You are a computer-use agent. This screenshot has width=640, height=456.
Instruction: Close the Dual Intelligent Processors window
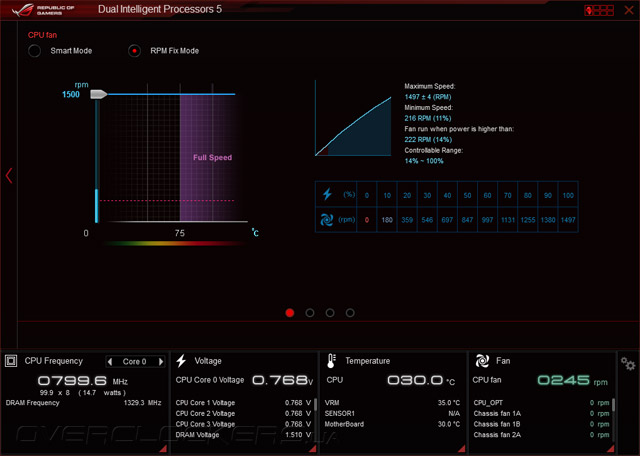click(629, 10)
